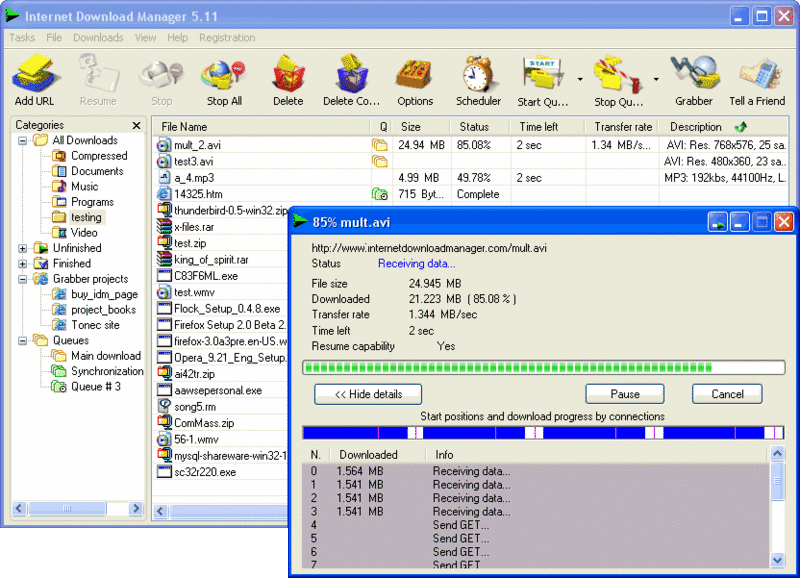Click the file icon of C83F6ML.exe
Screen dimensions: 800x578
164,275
